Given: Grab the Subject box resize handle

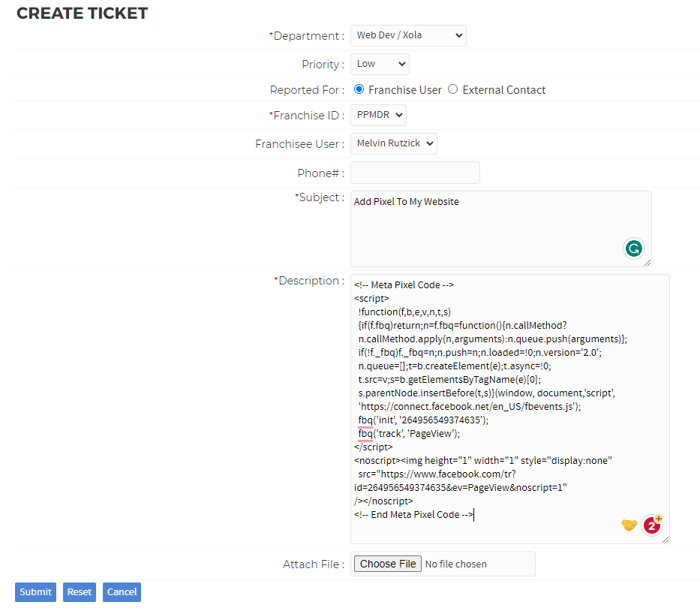Looking at the screenshot, I should 647,262.
